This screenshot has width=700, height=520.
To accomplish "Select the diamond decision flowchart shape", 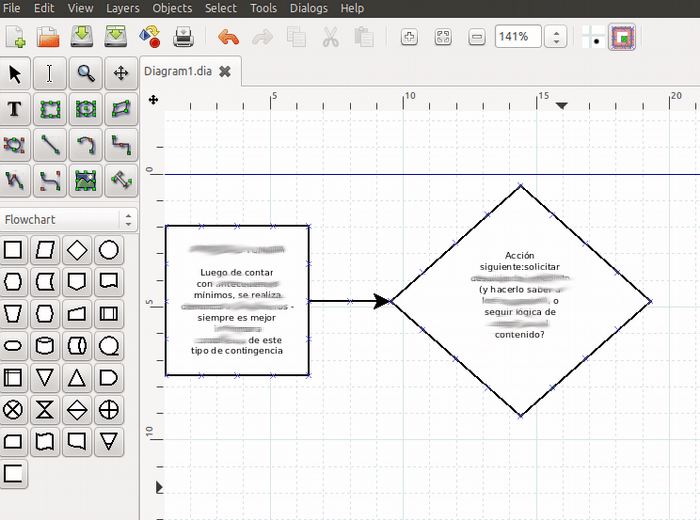I will click(77, 250).
